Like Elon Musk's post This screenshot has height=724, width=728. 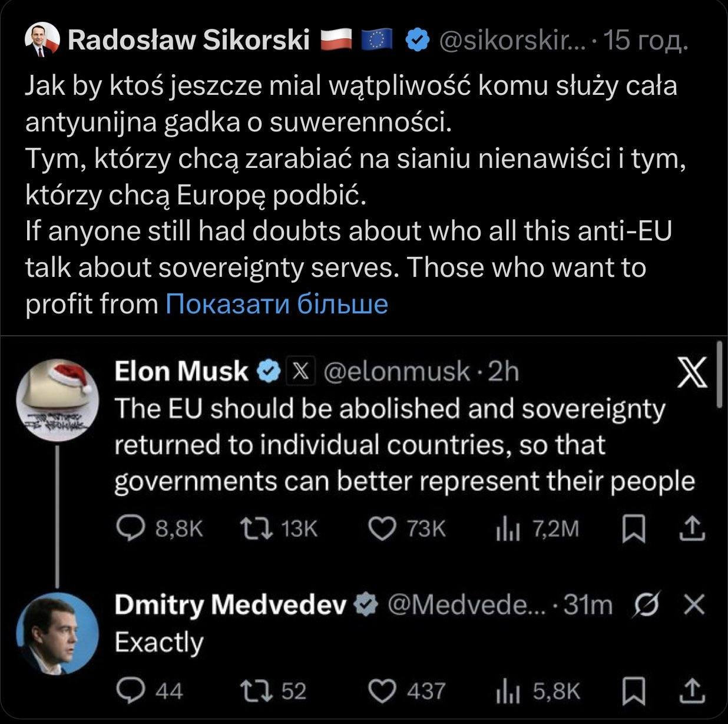pos(382,529)
